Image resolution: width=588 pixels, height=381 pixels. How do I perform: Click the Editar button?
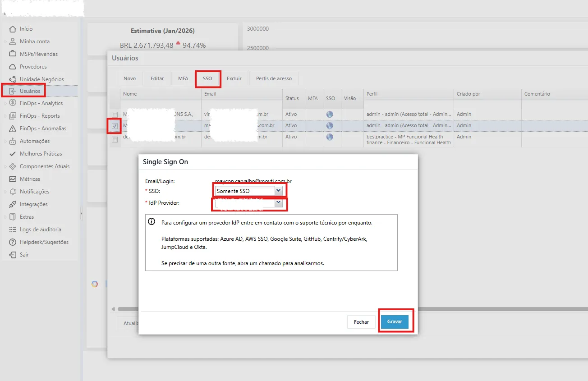[x=157, y=78]
